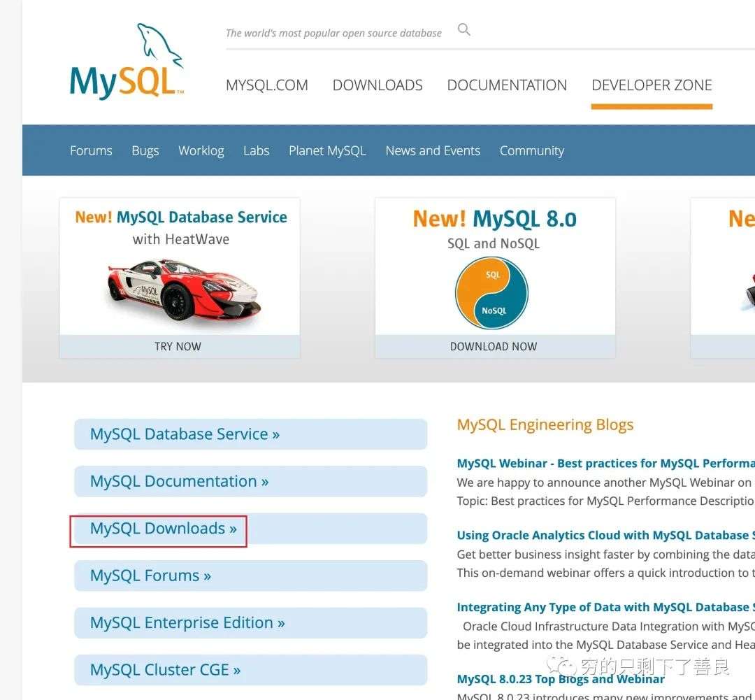Open Planet MySQL in the navigation bar

pyautogui.click(x=327, y=151)
